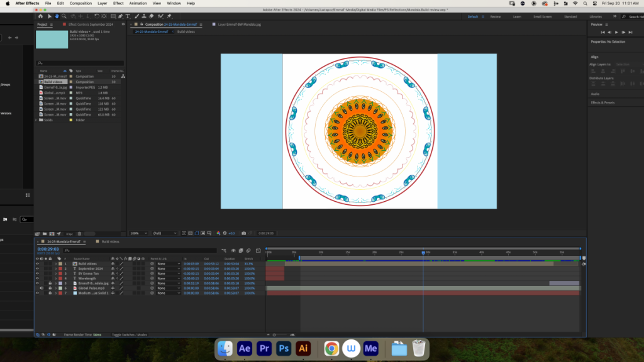The image size is (644, 362).
Task: Open the parent dropdown for Build videos layer
Action: [169, 263]
